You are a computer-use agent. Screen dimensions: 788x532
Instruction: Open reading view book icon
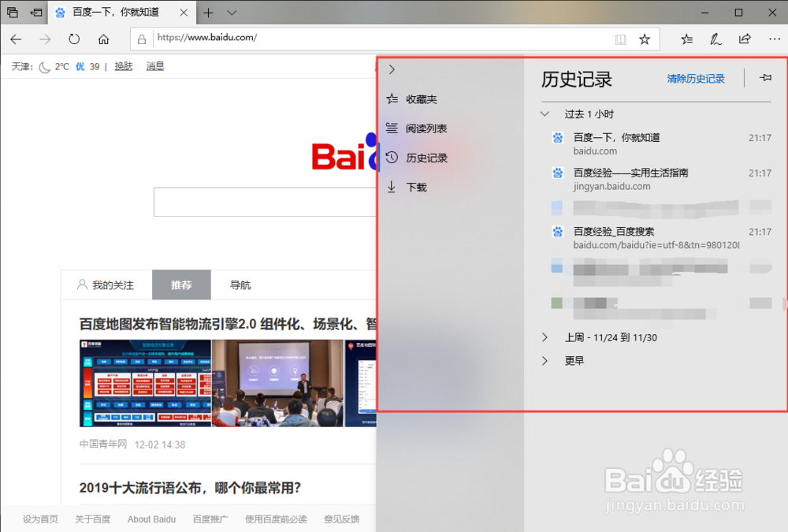(621, 39)
